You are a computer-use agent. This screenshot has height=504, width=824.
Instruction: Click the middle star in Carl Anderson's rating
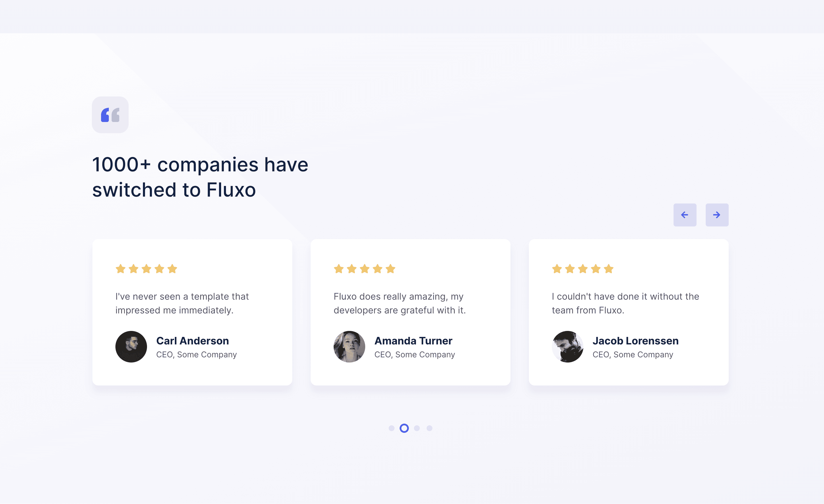[146, 268]
